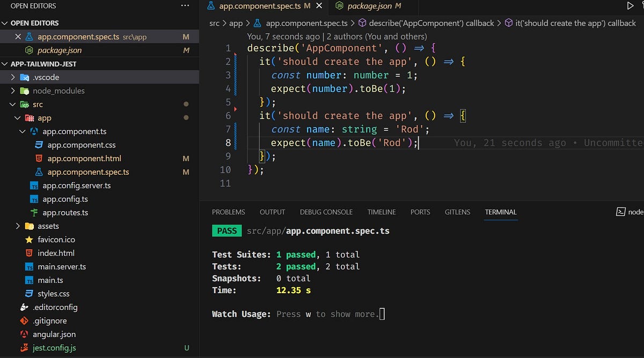Switch to the GITLENS panel tab
The image size is (644, 358).
(457, 212)
